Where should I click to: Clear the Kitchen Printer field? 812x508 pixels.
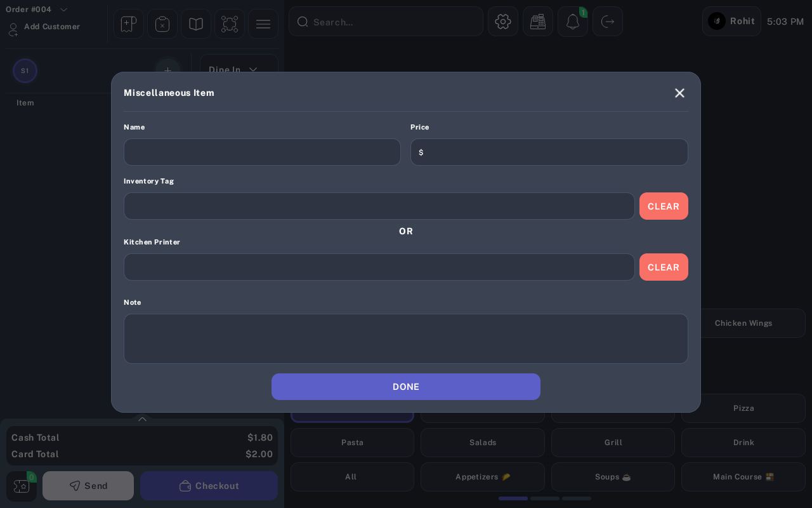tap(664, 267)
